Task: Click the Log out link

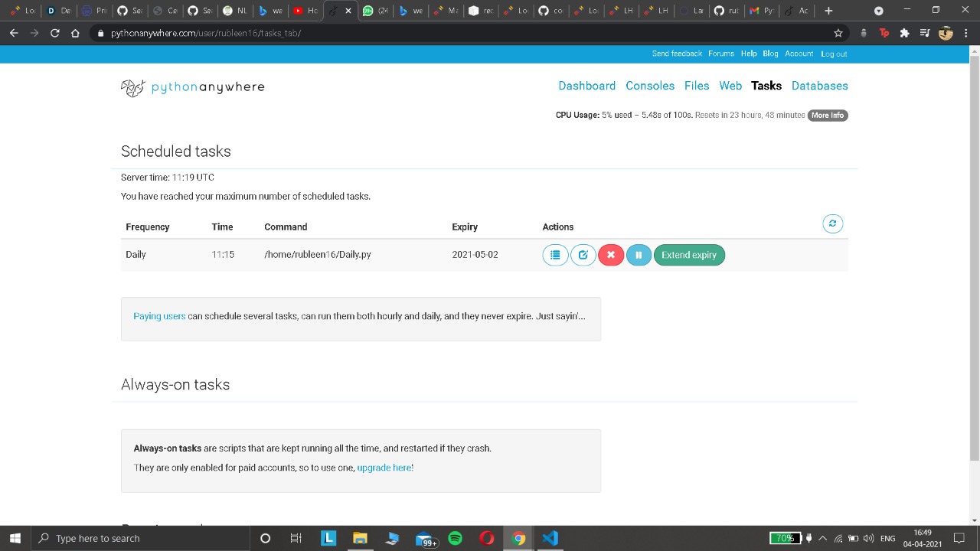Action: pyautogui.click(x=834, y=54)
